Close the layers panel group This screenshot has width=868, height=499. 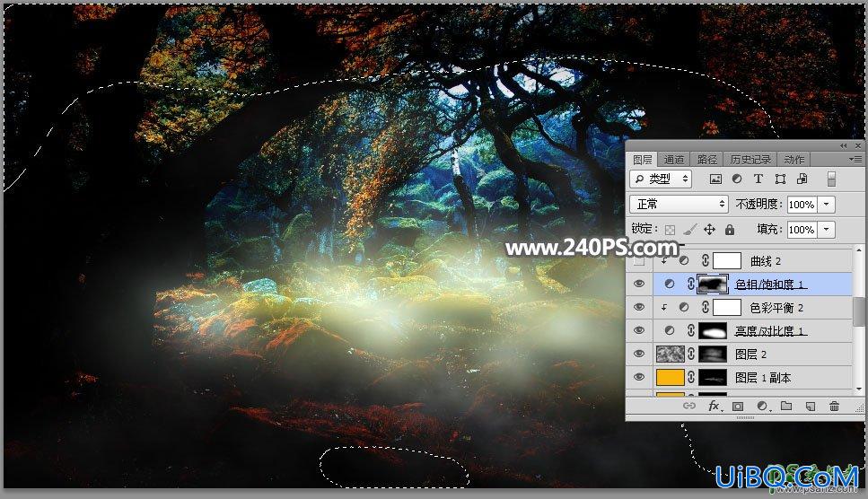pyautogui.click(x=858, y=146)
